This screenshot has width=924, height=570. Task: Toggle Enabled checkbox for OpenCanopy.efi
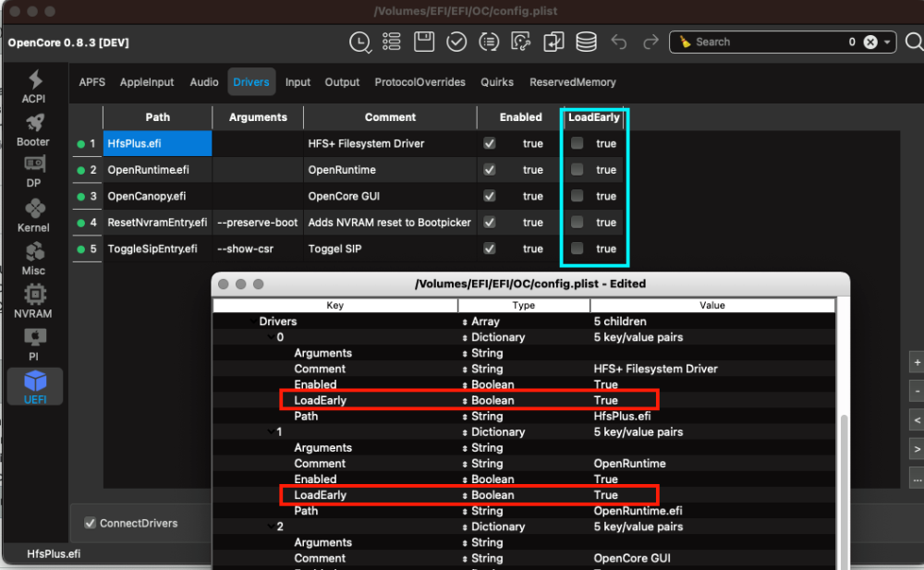[489, 196]
